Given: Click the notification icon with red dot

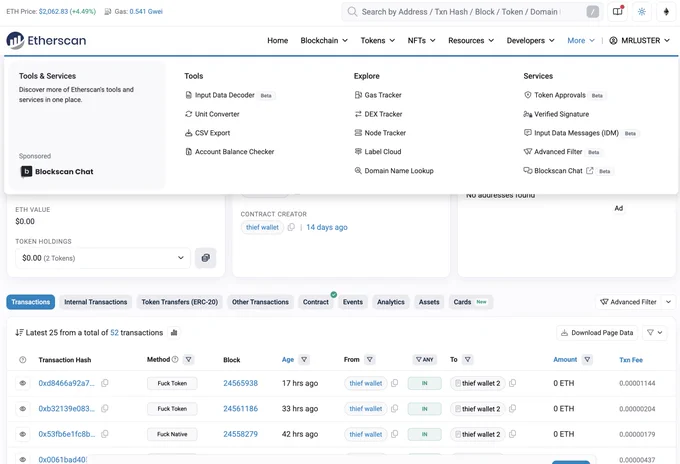Looking at the screenshot, I should pos(618,12).
